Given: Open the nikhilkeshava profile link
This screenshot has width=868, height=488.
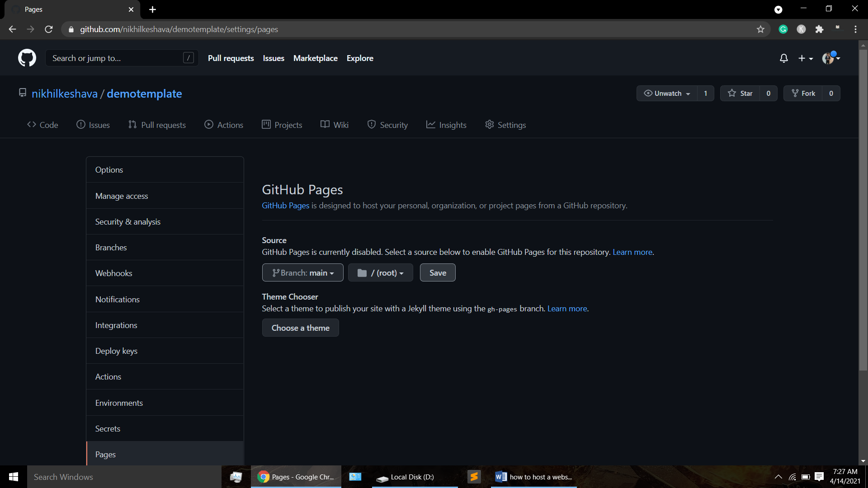Looking at the screenshot, I should [65, 94].
